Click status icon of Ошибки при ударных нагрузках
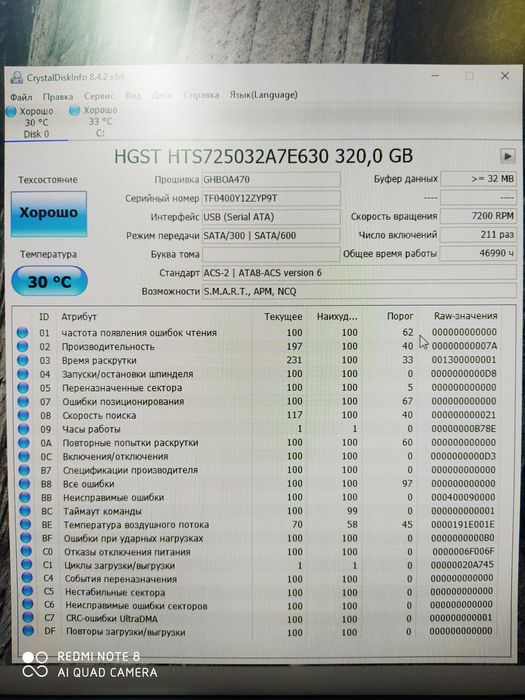Image resolution: width=525 pixels, height=700 pixels. click(x=26, y=538)
